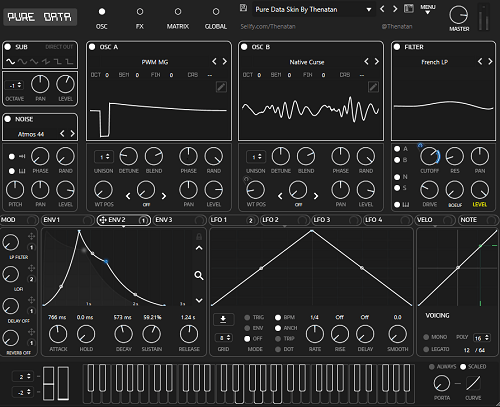Viewport: 500px width, 407px height.
Task: Select next filter type arrow
Action: (x=490, y=62)
